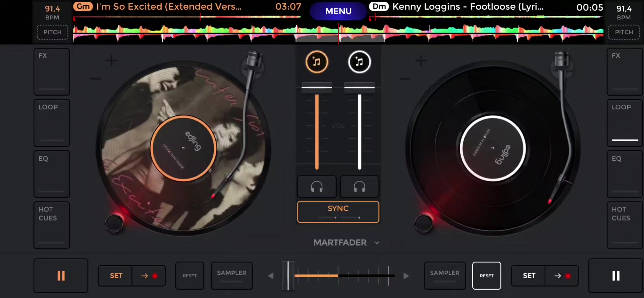The width and height of the screenshot is (644, 298).
Task: Click the crossfader left arrow
Action: [x=271, y=276]
